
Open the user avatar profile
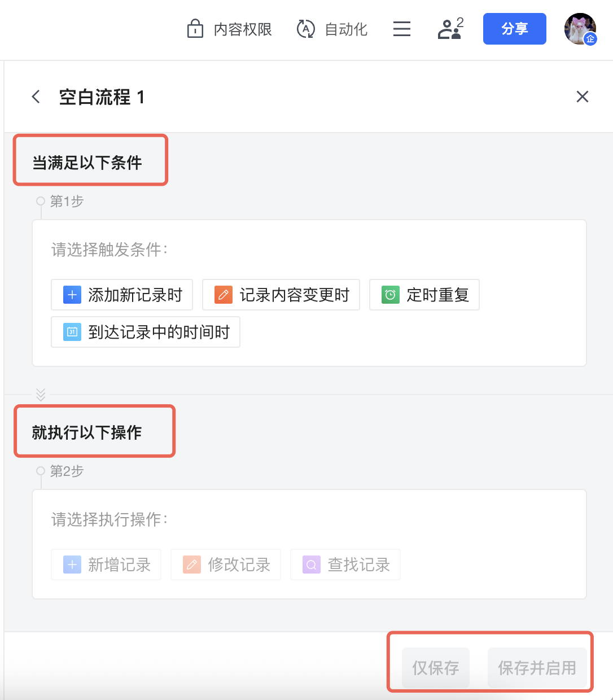click(580, 29)
